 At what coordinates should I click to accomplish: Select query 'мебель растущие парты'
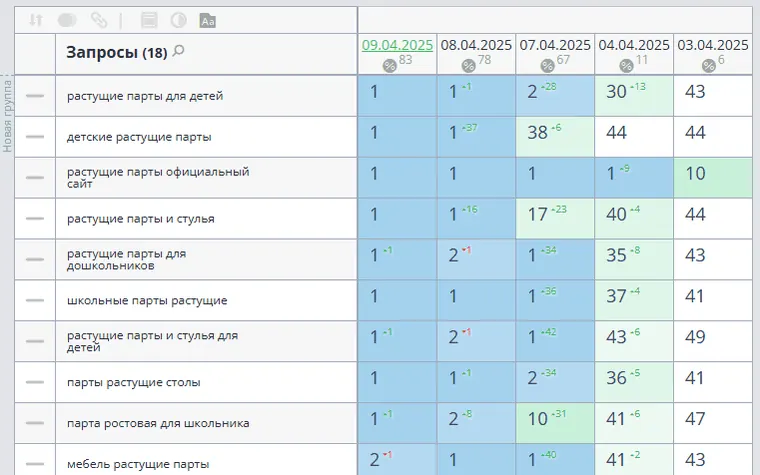pyautogui.click(x=138, y=464)
